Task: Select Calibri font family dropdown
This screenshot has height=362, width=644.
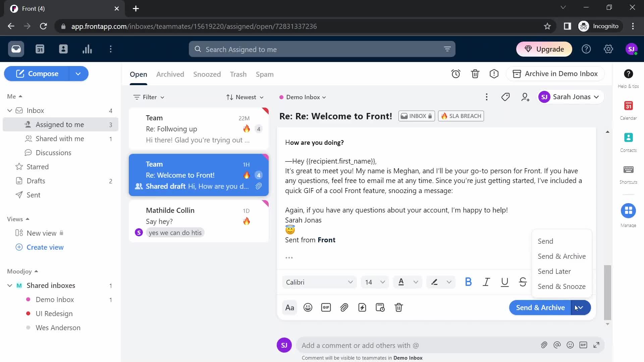Action: (x=318, y=282)
